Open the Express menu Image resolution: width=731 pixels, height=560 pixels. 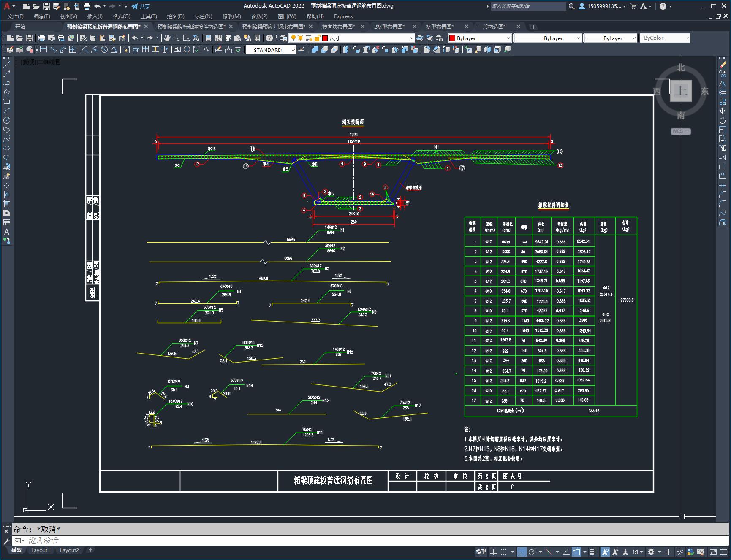tap(343, 16)
